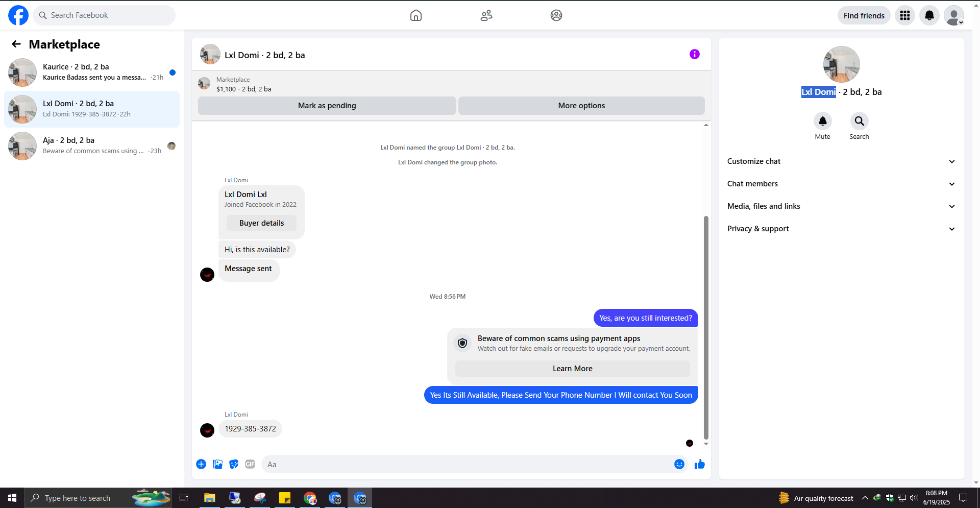Image resolution: width=980 pixels, height=508 pixels.
Task: Open the volume control in system tray
Action: click(914, 498)
